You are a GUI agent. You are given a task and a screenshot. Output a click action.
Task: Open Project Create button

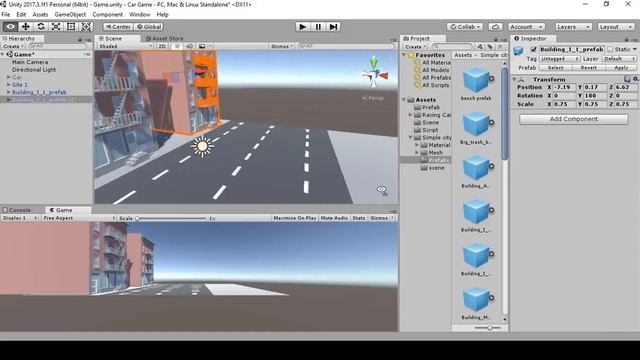[415, 47]
